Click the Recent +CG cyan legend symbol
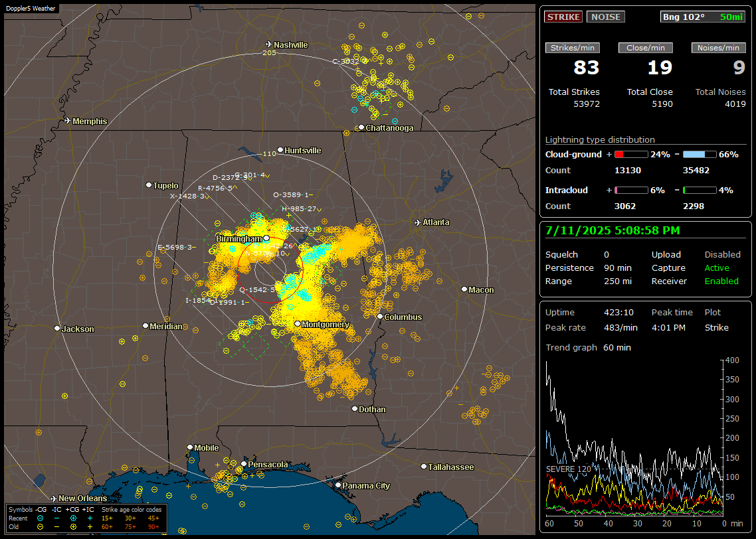 pyautogui.click(x=73, y=518)
